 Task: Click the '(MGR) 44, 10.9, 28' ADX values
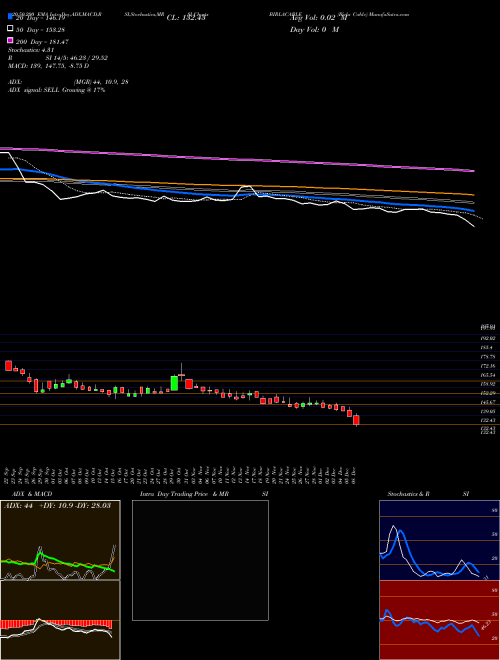coord(101,82)
